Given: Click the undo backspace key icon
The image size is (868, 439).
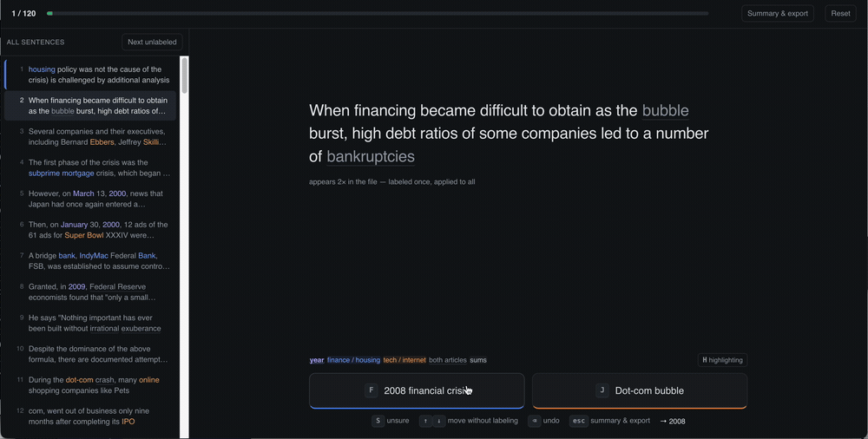Looking at the screenshot, I should pos(534,421).
